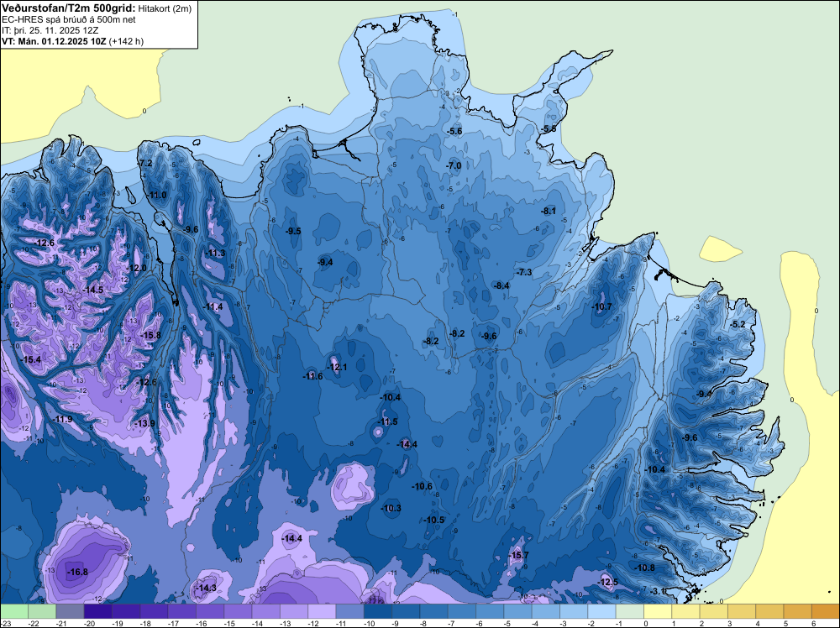Click the -10.7 temperature value
The image size is (840, 628).
[601, 306]
